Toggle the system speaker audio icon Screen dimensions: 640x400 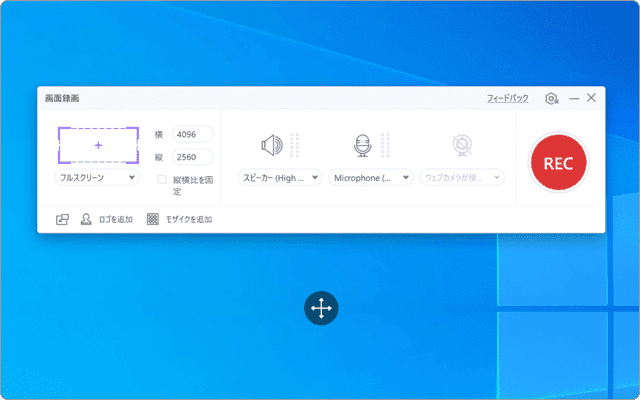(x=272, y=145)
